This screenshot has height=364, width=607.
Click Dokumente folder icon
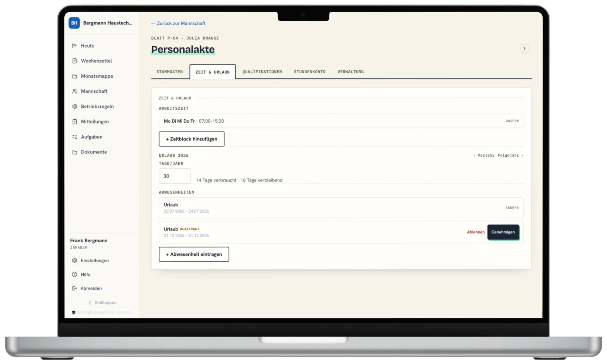pyautogui.click(x=74, y=152)
